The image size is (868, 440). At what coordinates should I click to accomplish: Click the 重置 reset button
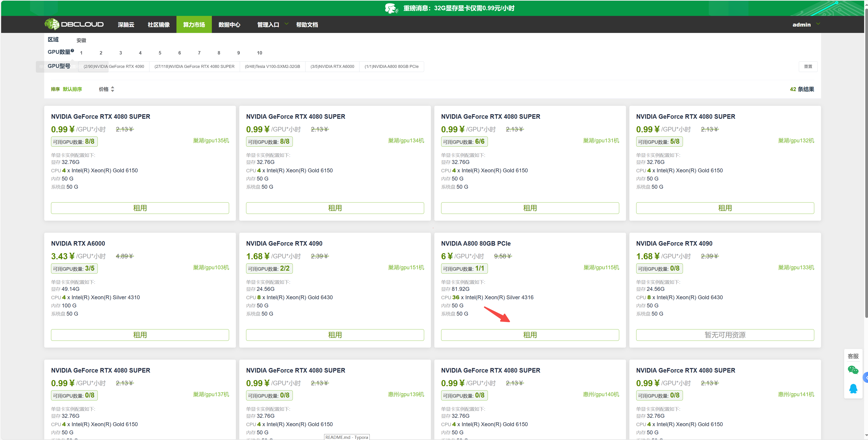tap(808, 67)
